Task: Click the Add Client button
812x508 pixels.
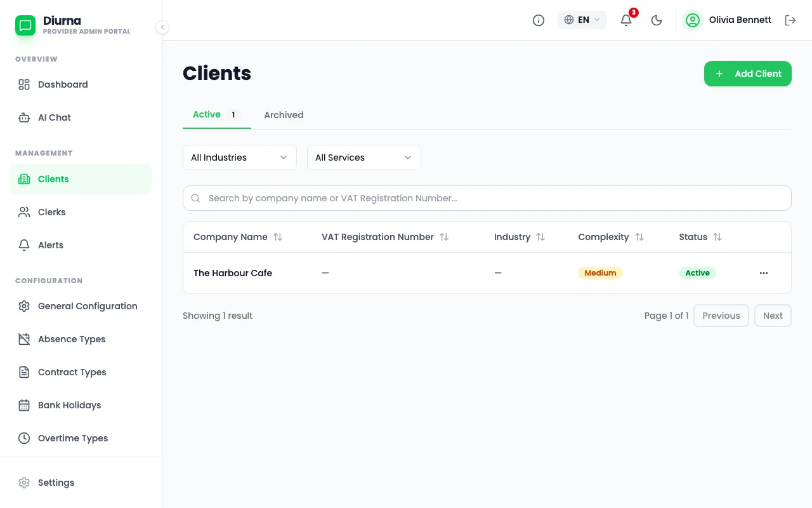Action: (x=748, y=74)
